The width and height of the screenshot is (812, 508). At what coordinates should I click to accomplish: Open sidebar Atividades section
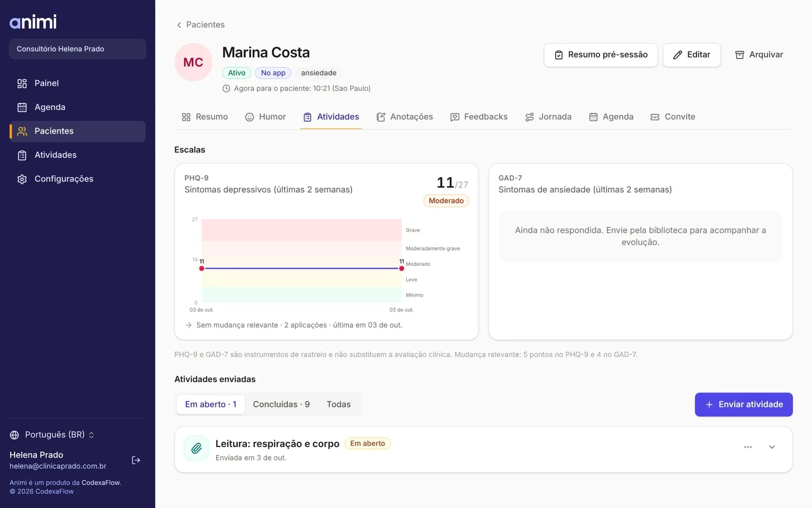77,155
